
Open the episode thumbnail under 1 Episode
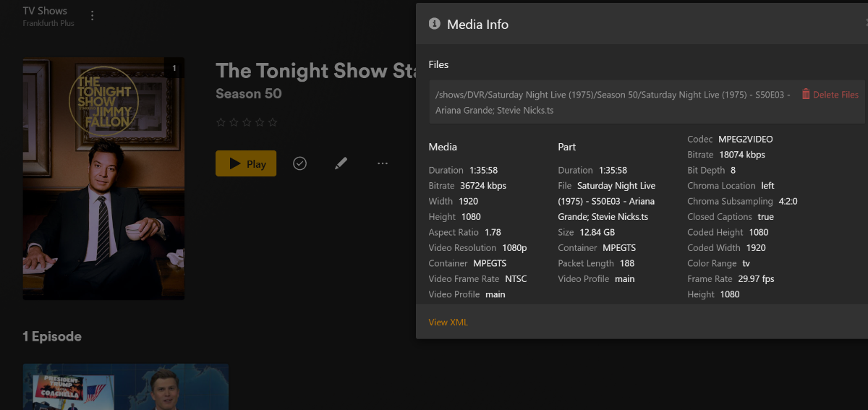click(x=125, y=386)
